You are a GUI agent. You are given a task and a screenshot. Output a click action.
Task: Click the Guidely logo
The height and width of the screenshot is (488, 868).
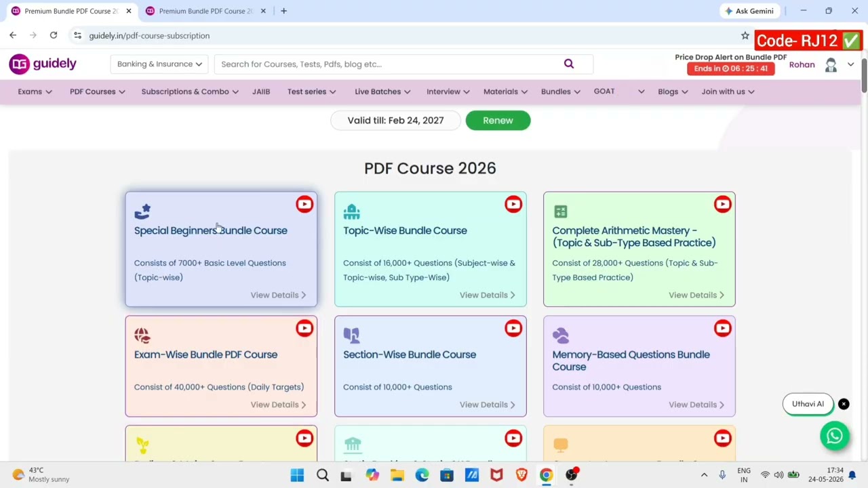pyautogui.click(x=43, y=64)
